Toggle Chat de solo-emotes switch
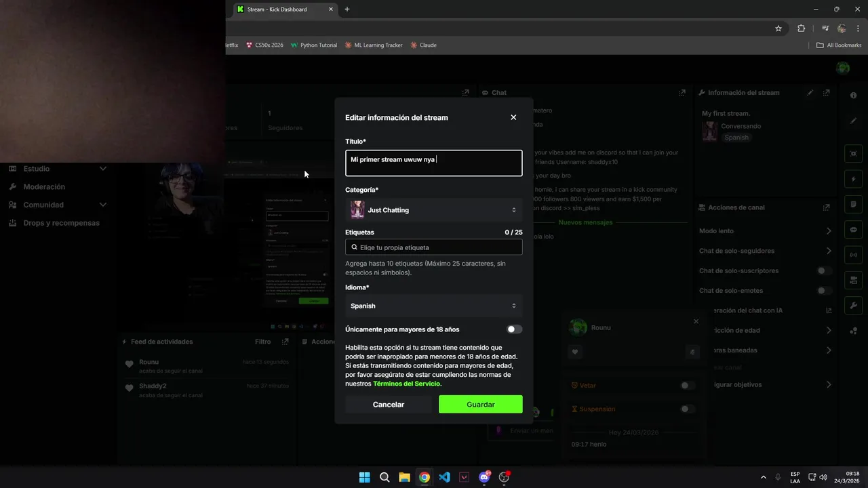Image resolution: width=868 pixels, height=488 pixels. (x=824, y=291)
